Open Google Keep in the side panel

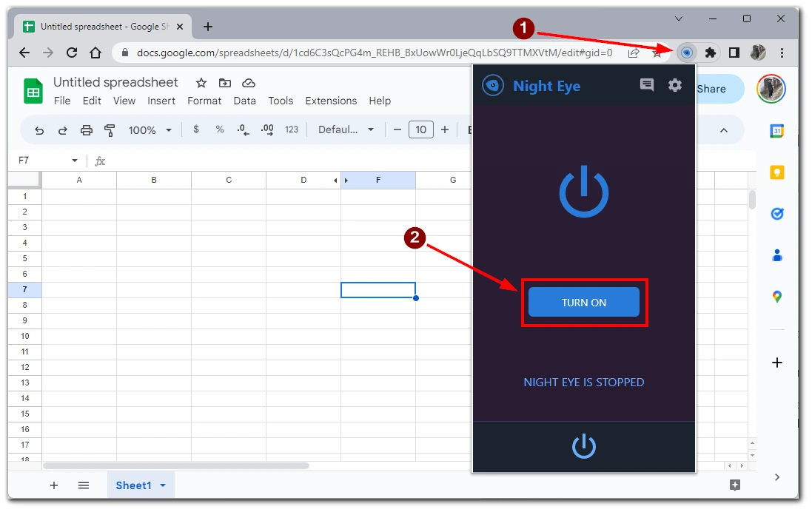[776, 172]
